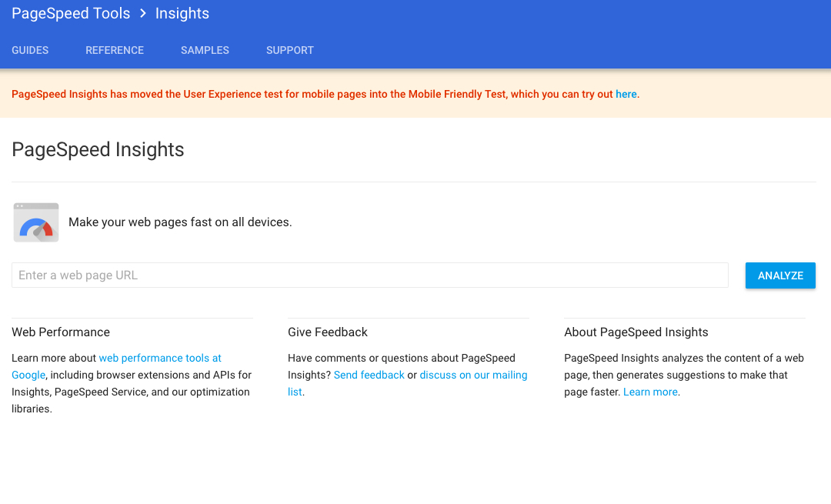
Task: Switch to the Reference tab
Action: (115, 50)
